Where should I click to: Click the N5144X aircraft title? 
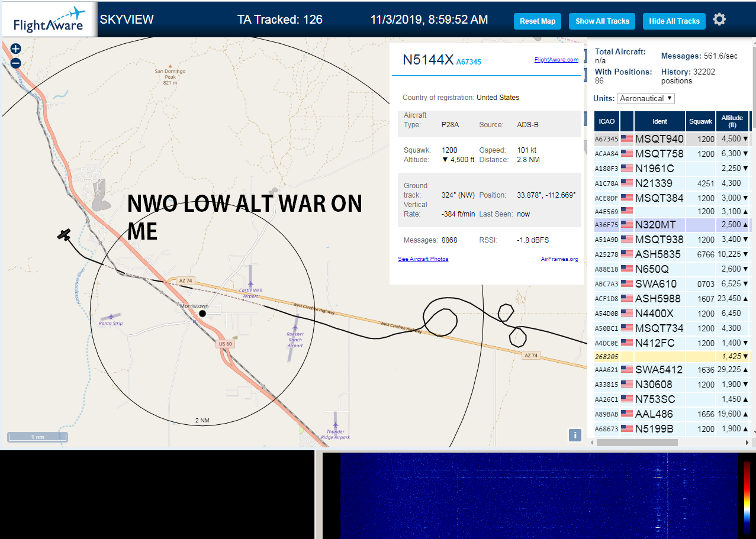(x=428, y=60)
